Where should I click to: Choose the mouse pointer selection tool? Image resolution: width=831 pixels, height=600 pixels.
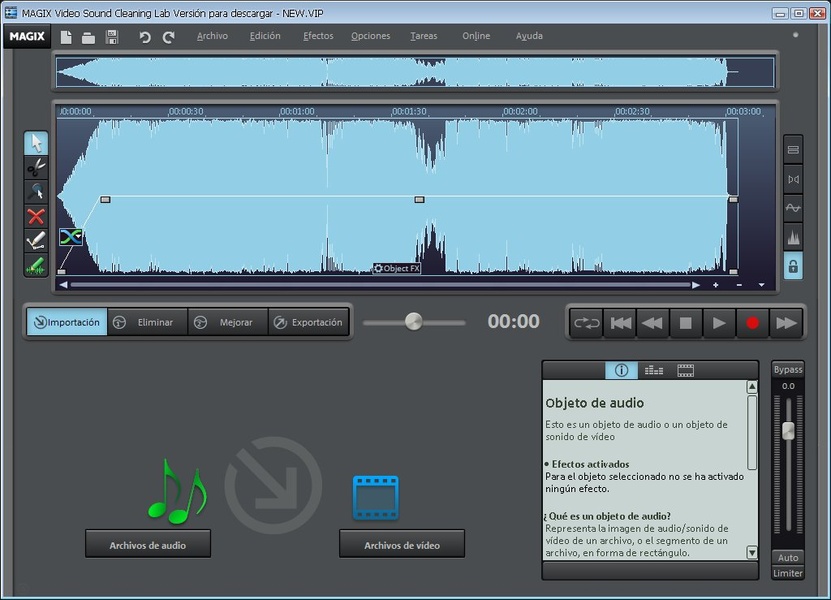pos(36,143)
